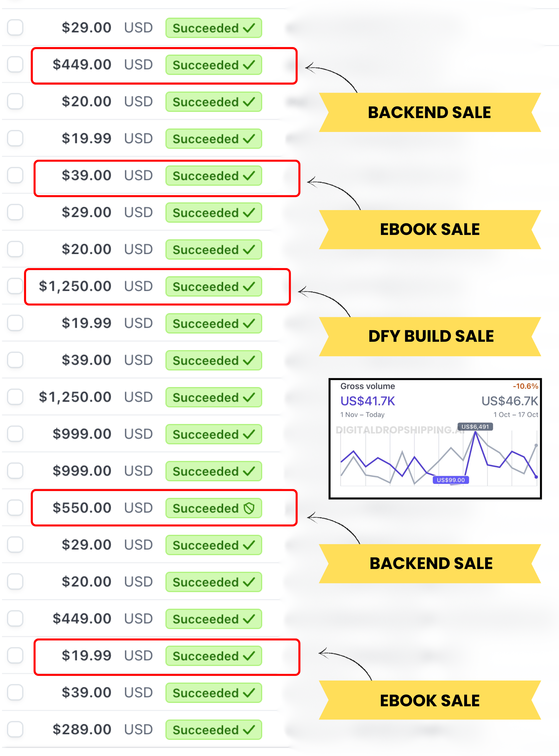
Task: Click the Succeeded badge on the $550.00 row
Action: [214, 508]
